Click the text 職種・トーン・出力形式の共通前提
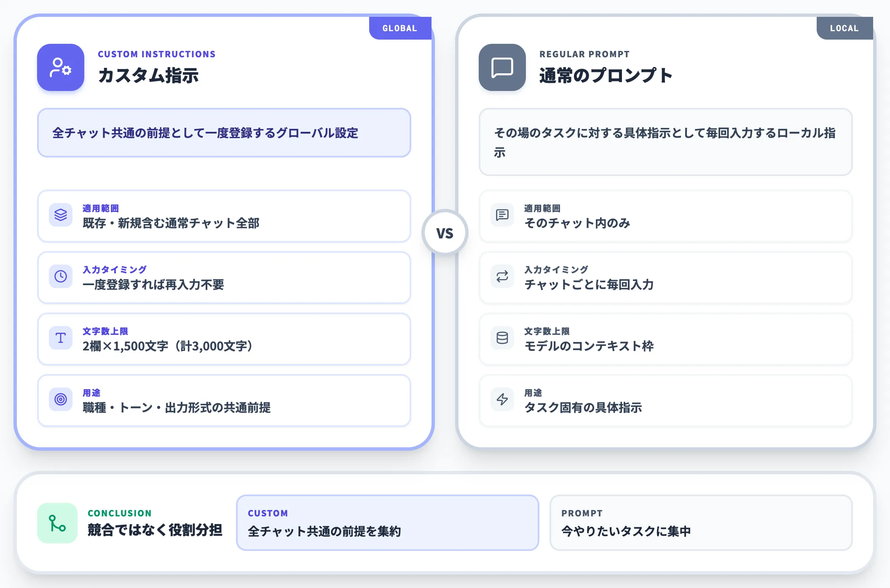Screen dimensions: 890x588 click(x=177, y=408)
